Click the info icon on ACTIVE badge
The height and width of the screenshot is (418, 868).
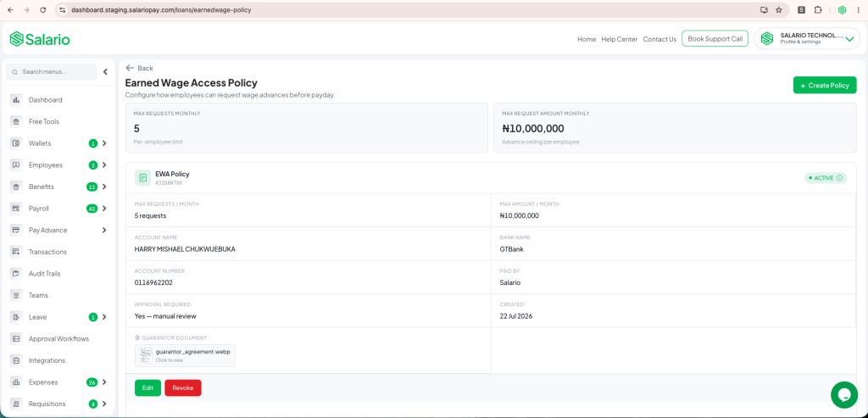tap(839, 178)
